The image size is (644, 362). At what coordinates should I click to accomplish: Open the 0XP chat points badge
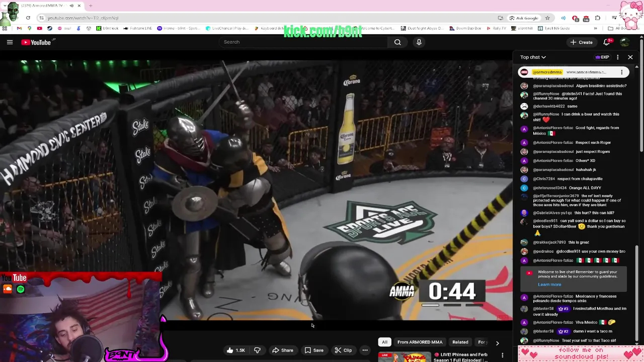[602, 57]
